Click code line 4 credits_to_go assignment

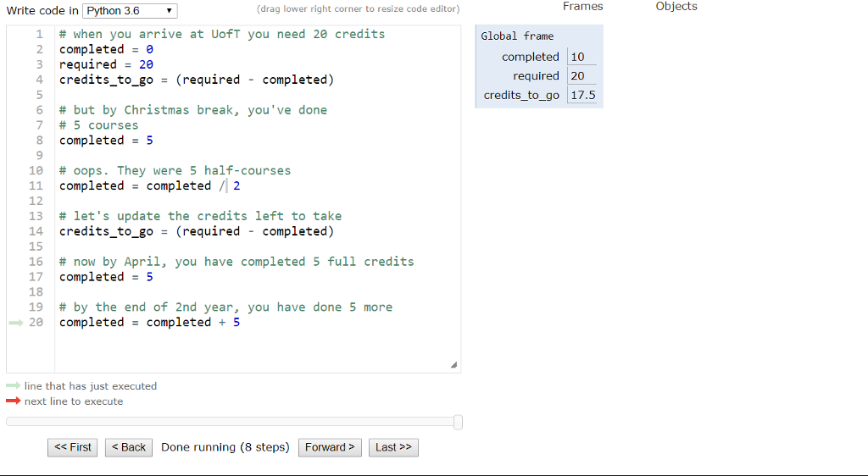click(x=197, y=80)
